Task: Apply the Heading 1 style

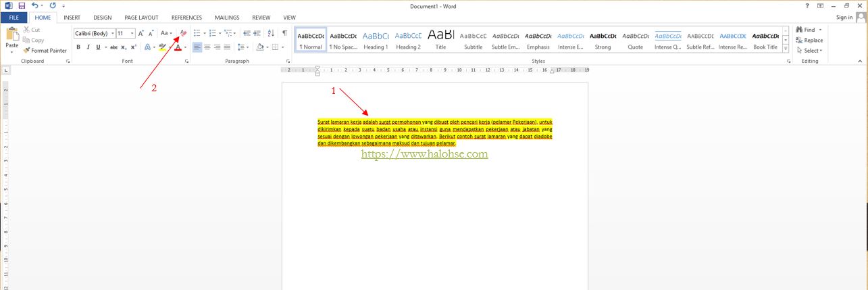Action: [x=376, y=41]
